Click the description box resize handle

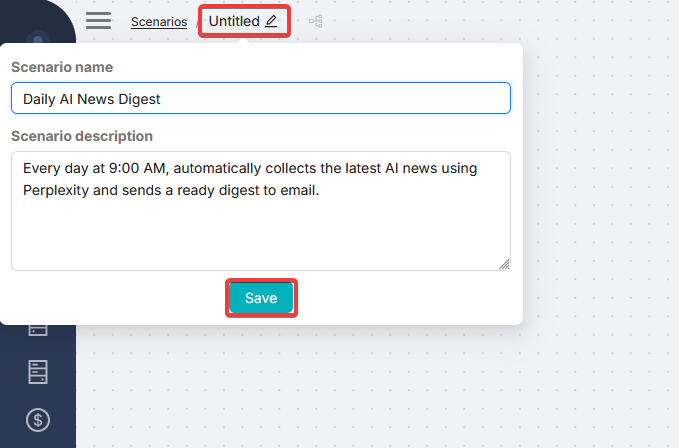(x=504, y=264)
